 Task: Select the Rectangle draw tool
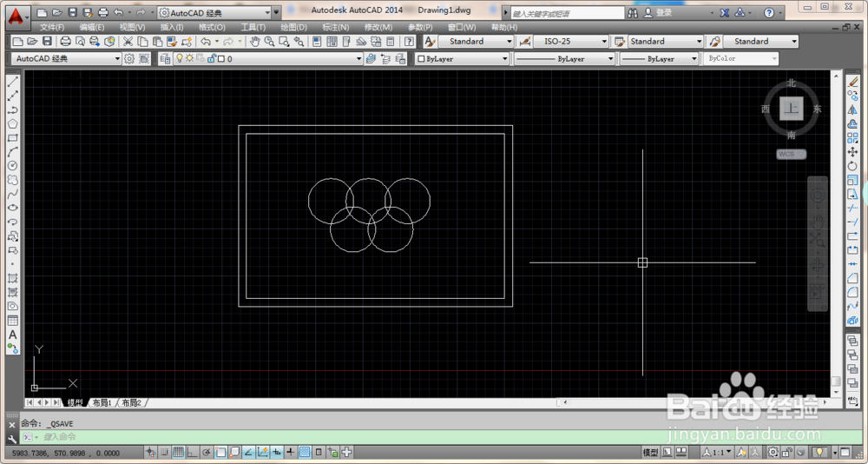click(12, 138)
